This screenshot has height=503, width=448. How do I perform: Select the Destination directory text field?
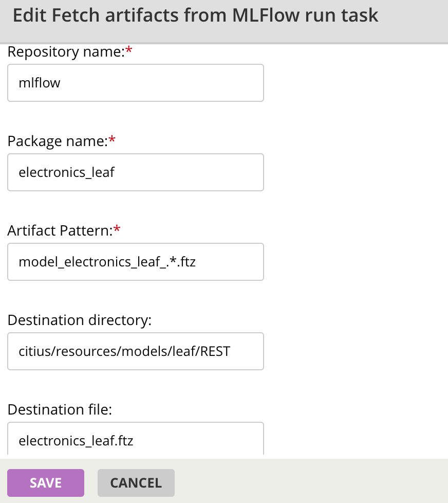pyautogui.click(x=135, y=351)
